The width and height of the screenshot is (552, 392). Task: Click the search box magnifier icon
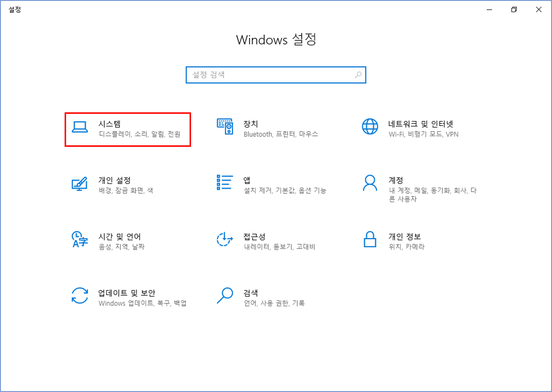(x=358, y=75)
